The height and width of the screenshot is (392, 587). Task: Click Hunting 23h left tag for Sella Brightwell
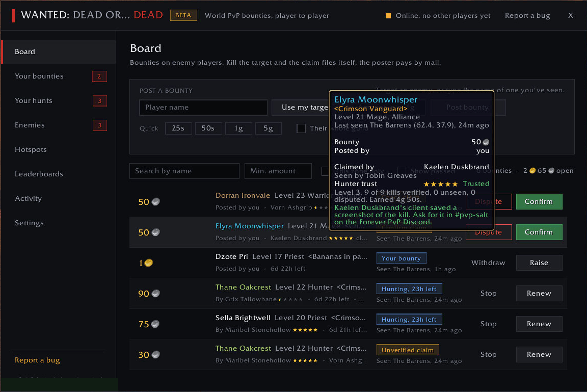409,320
